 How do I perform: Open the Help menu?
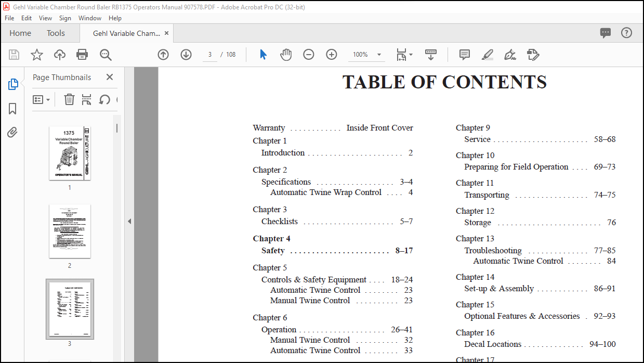coord(115,18)
